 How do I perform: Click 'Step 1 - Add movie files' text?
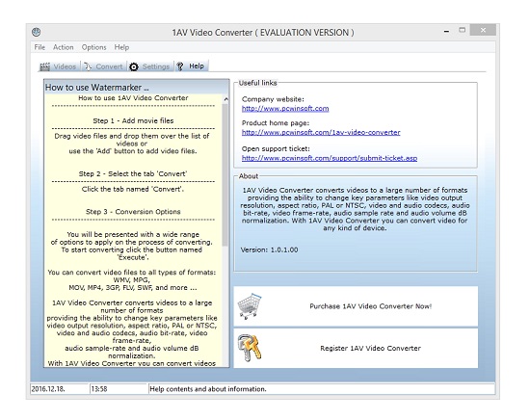coord(133,120)
